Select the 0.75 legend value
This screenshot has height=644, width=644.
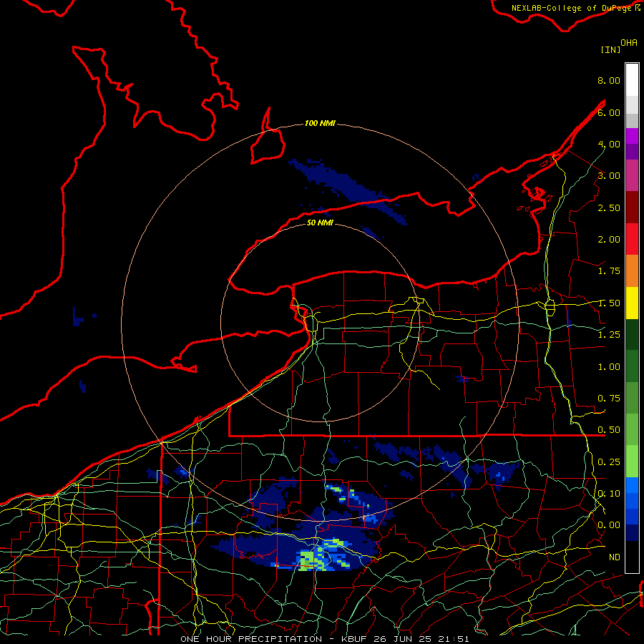[608, 399]
